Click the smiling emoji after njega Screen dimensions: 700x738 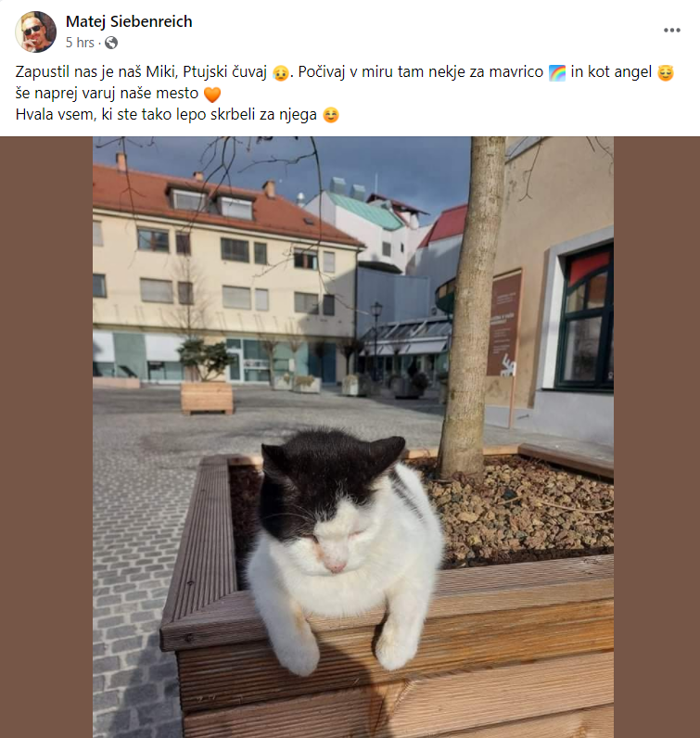tap(331, 115)
